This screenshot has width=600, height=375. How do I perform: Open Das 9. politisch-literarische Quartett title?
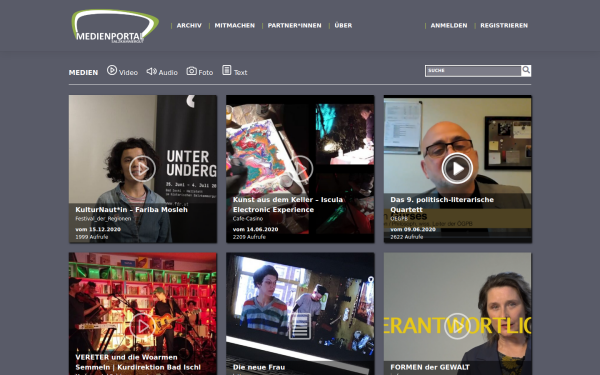pyautogui.click(x=442, y=205)
